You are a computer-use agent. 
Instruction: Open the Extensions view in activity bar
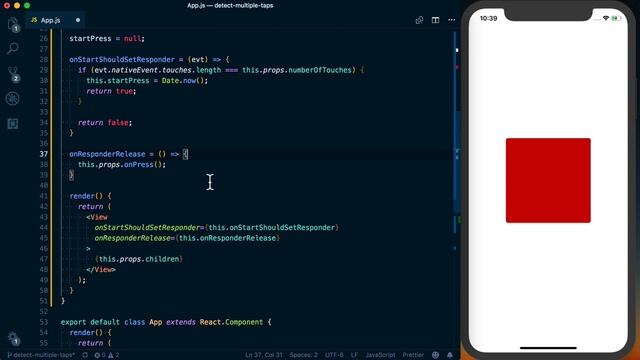point(13,124)
